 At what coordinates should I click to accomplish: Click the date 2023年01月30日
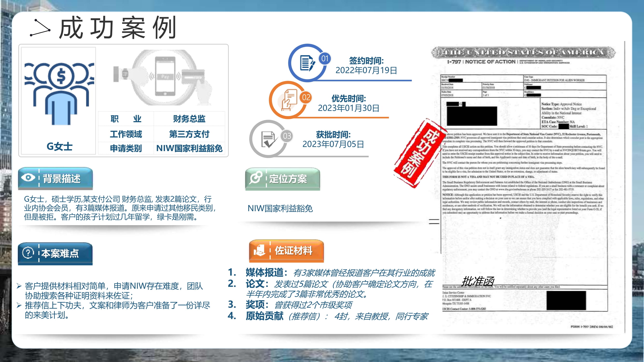tap(349, 108)
